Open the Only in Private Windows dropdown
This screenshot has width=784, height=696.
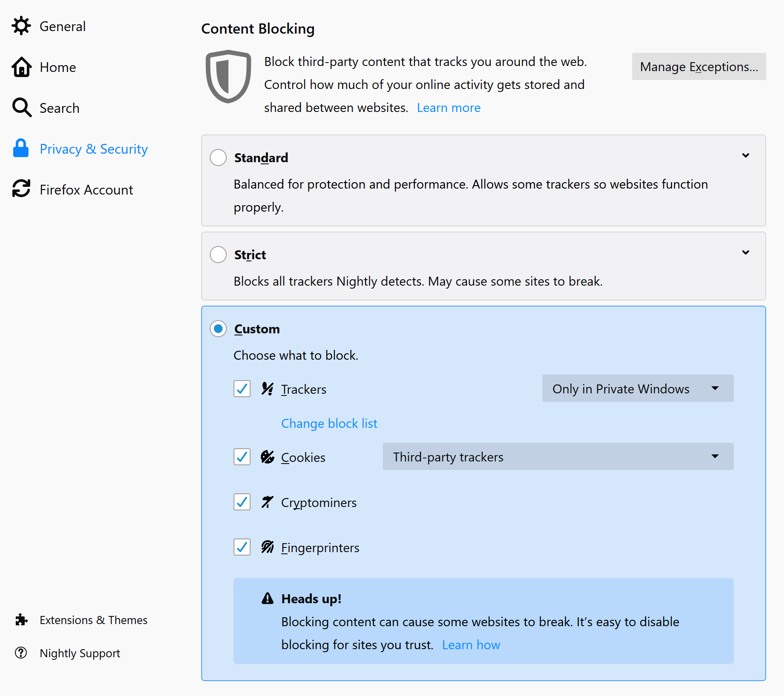point(638,388)
